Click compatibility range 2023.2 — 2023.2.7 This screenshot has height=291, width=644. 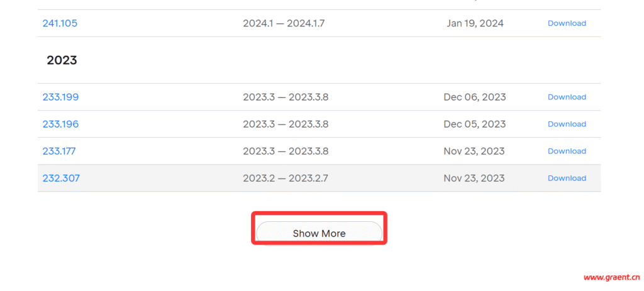(x=286, y=178)
